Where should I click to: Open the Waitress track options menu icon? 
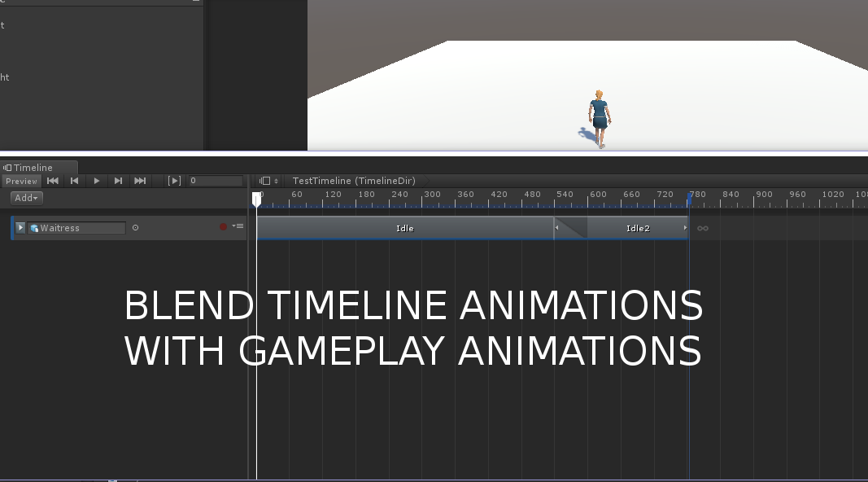click(237, 228)
